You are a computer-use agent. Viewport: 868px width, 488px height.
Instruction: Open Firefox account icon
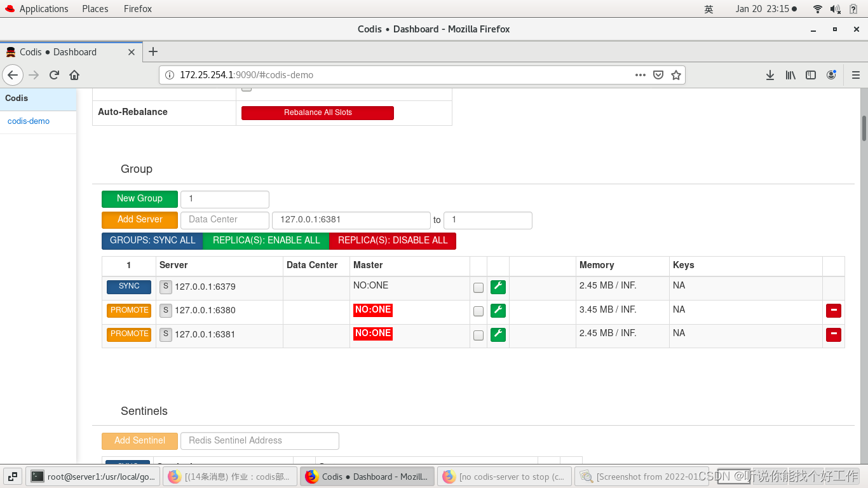click(831, 75)
